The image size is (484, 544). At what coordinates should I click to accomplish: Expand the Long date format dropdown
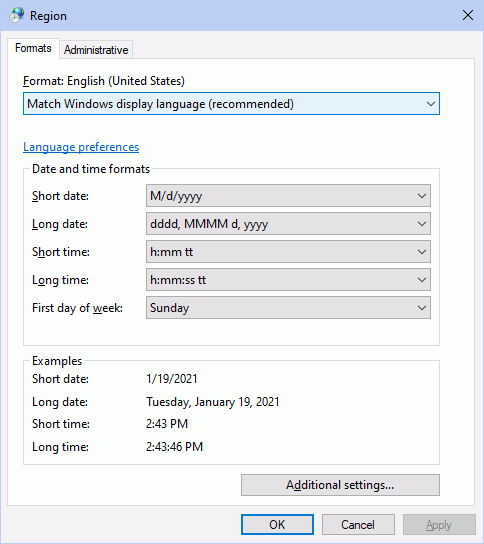(288, 224)
